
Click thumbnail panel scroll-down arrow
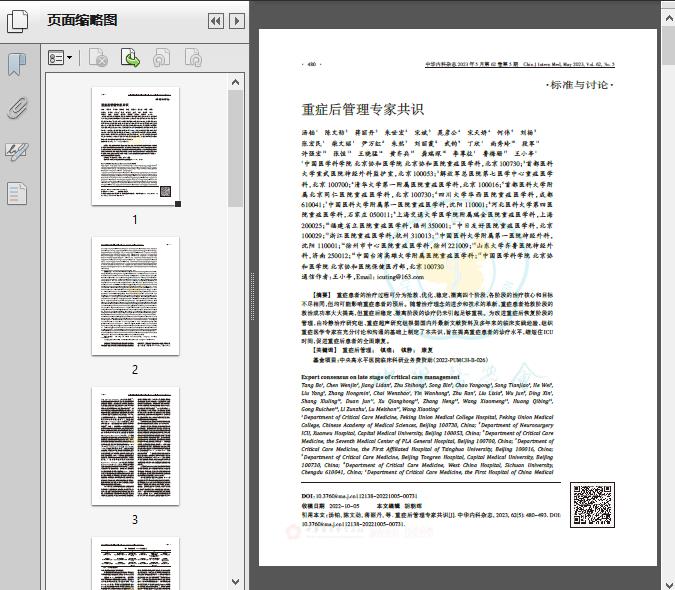pyautogui.click(x=235, y=582)
